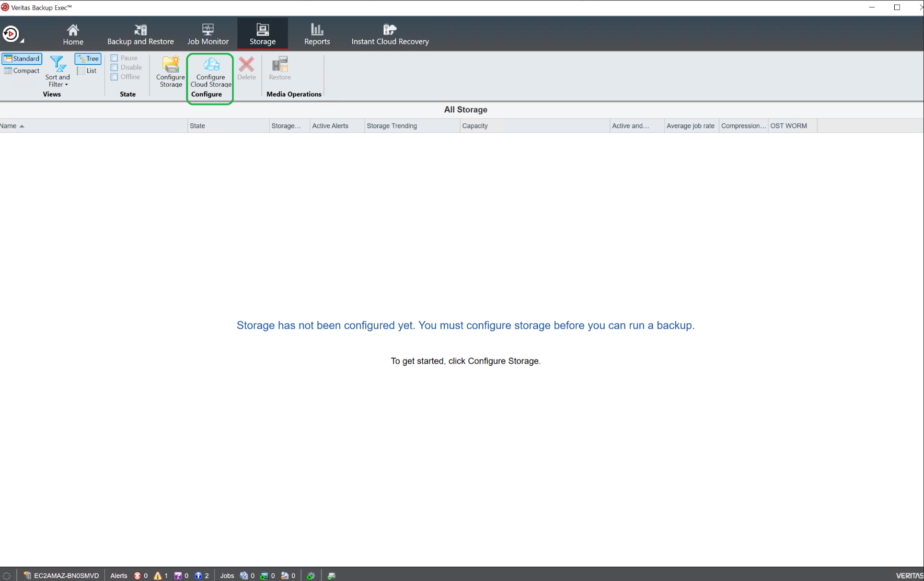924x581 pixels.
Task: Sort by the State column header
Action: (x=228, y=126)
